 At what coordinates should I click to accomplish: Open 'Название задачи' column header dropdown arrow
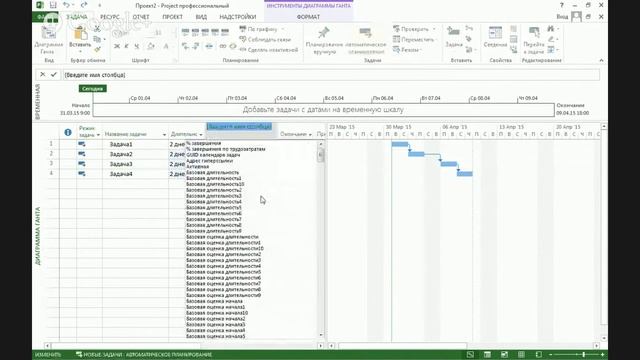click(x=164, y=134)
